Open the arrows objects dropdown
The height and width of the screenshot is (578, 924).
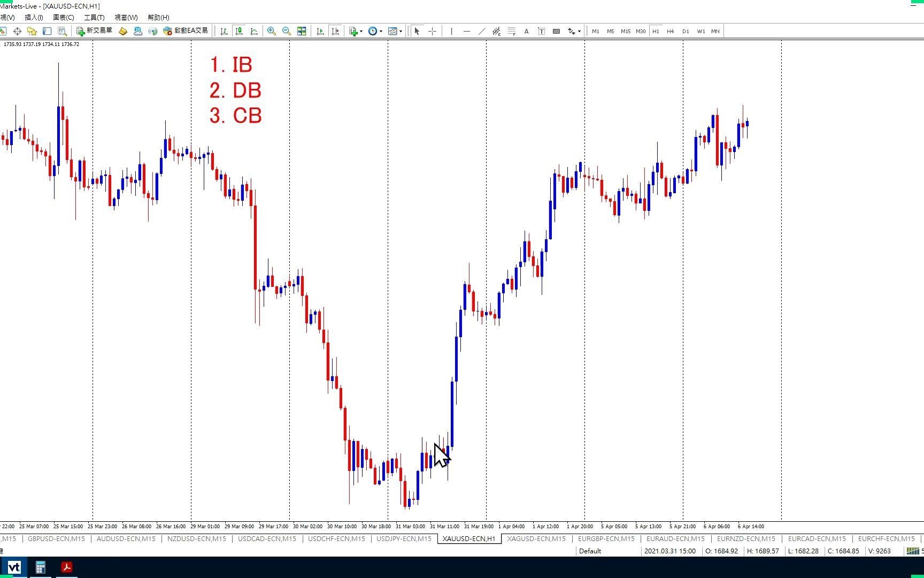click(574, 31)
